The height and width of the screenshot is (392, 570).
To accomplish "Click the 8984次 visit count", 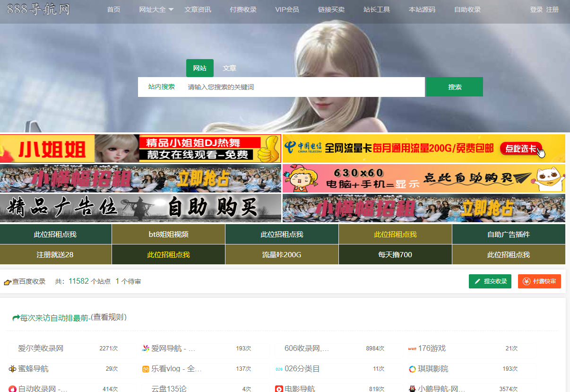I will (375, 348).
